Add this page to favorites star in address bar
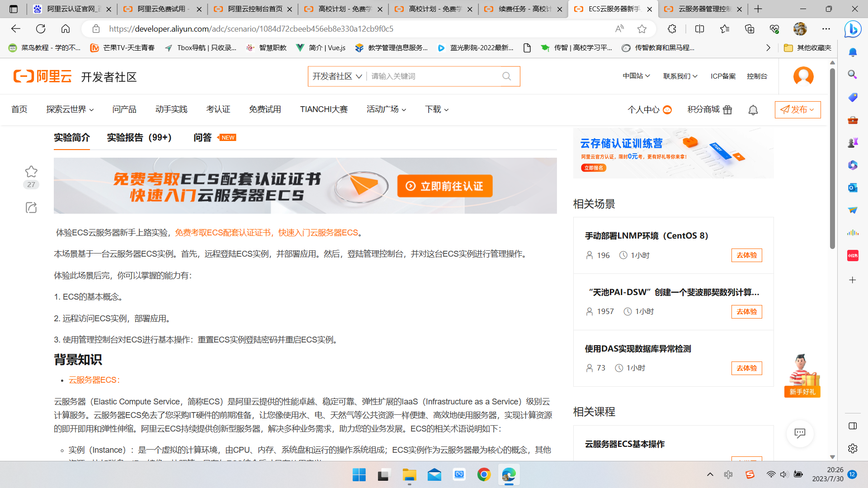The height and width of the screenshot is (488, 868). tap(642, 29)
